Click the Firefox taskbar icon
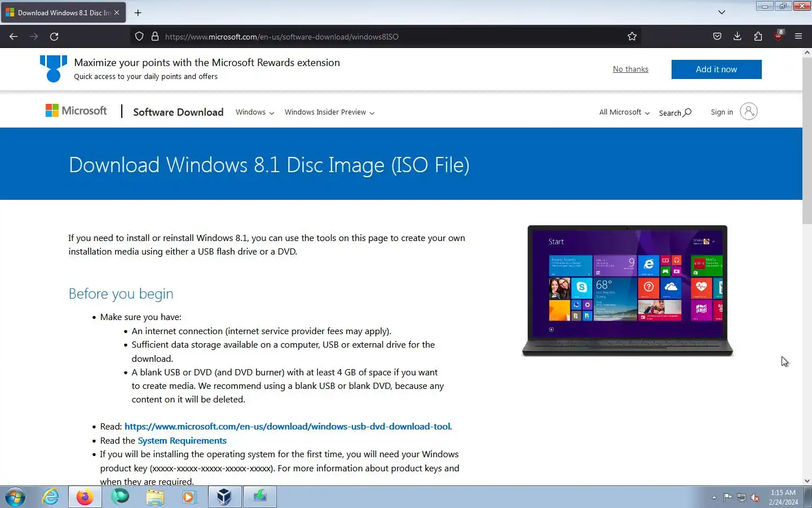812x508 pixels. [85, 497]
